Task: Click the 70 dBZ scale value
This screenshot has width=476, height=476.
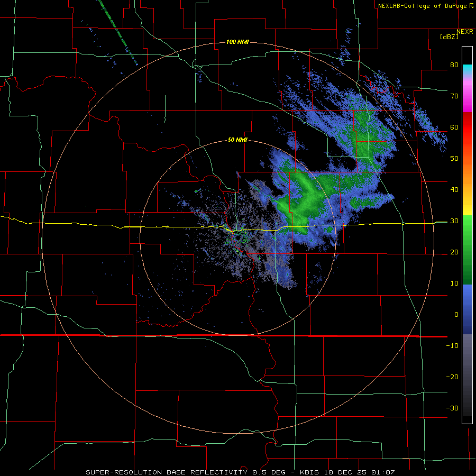Action: 454,96
